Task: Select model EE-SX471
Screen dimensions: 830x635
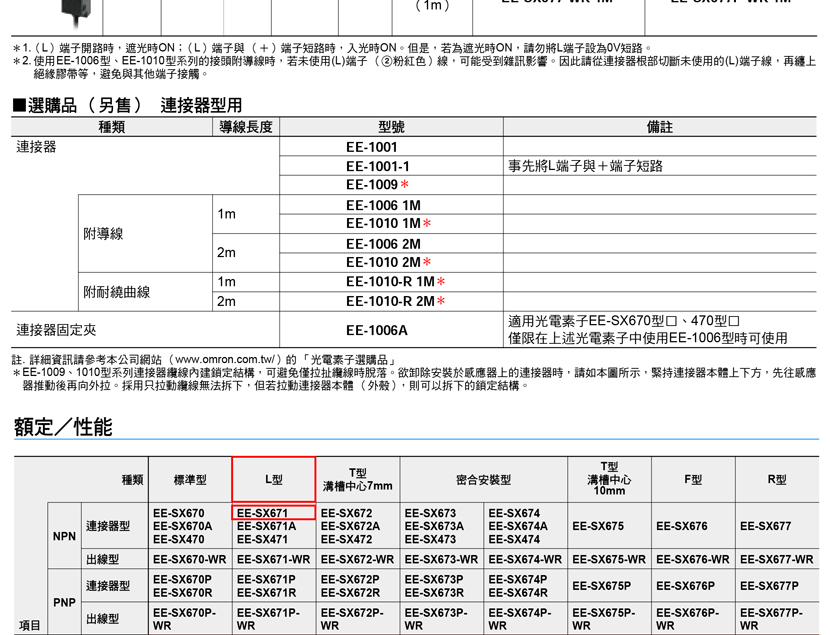Action: 263,539
